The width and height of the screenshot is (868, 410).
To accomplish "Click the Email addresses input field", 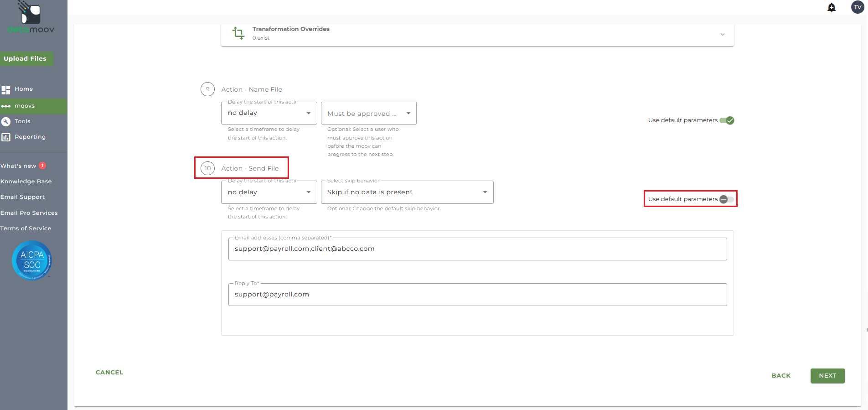I will (x=477, y=249).
